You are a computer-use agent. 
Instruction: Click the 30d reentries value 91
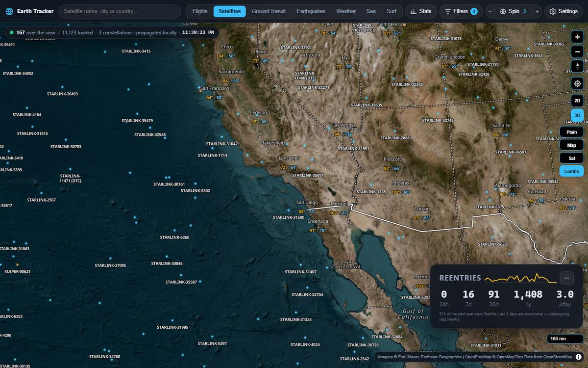click(494, 294)
